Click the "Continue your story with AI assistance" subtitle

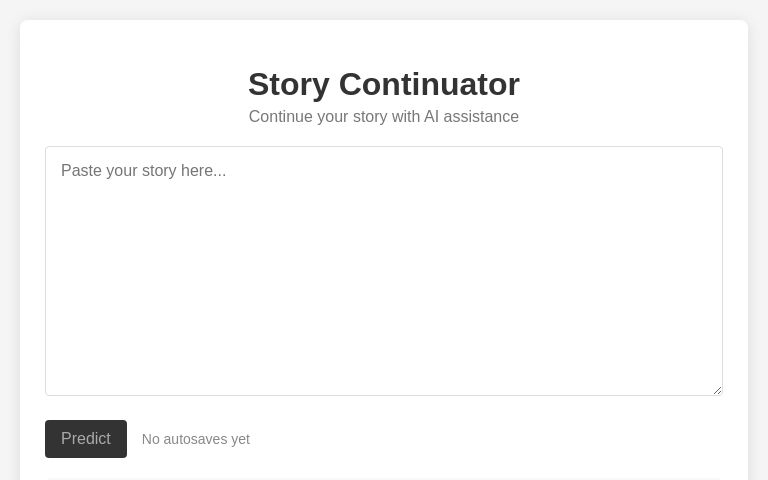coord(384,117)
